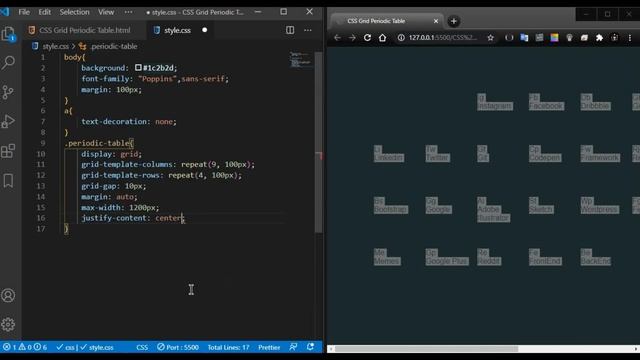
Task: Bookmark this page with the star
Action: [491, 38]
